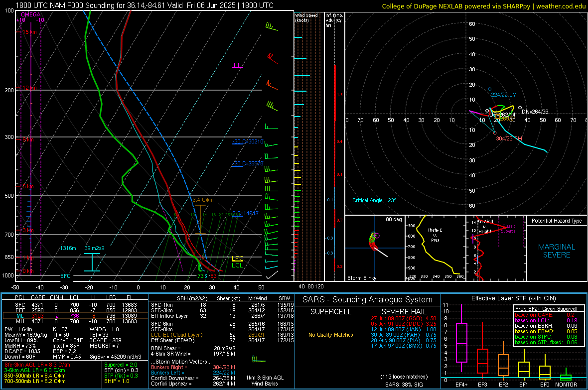Click the 80 deg slinky tilt value

(x=394, y=219)
